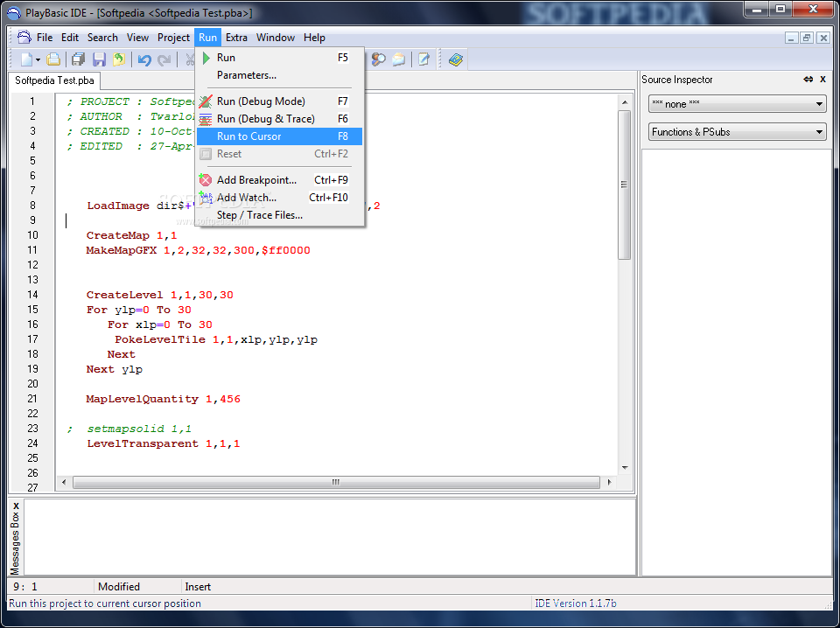Open the File menu

pyautogui.click(x=45, y=38)
